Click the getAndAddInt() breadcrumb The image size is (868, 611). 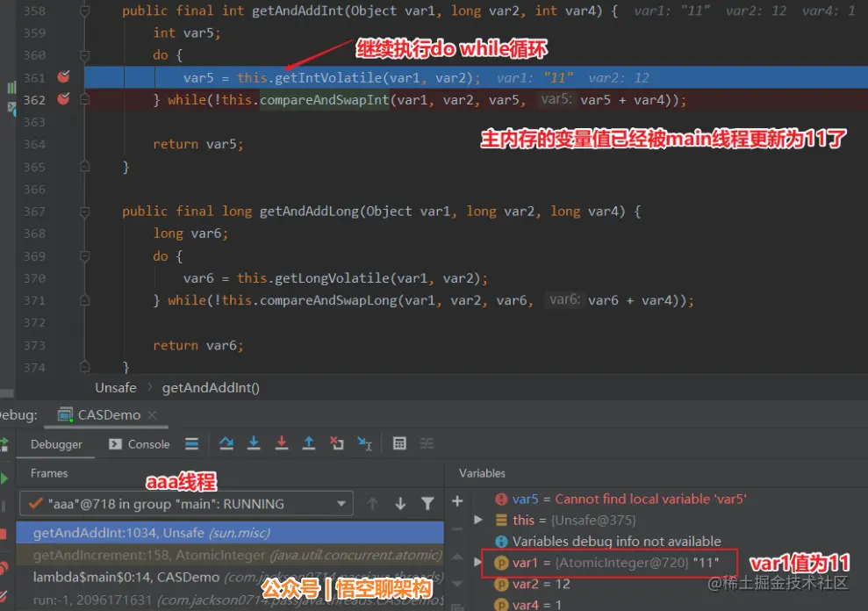coord(211,388)
